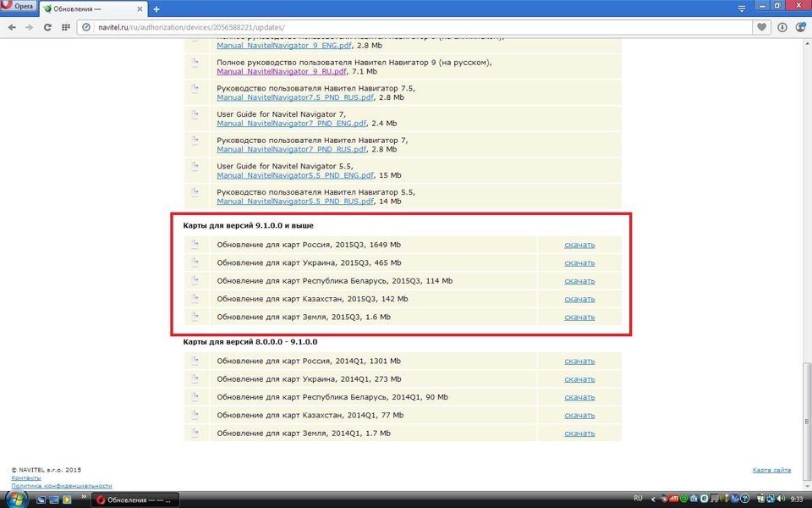The height and width of the screenshot is (508, 812).
Task: Expand hidden system tray icons arrow
Action: [652, 500]
